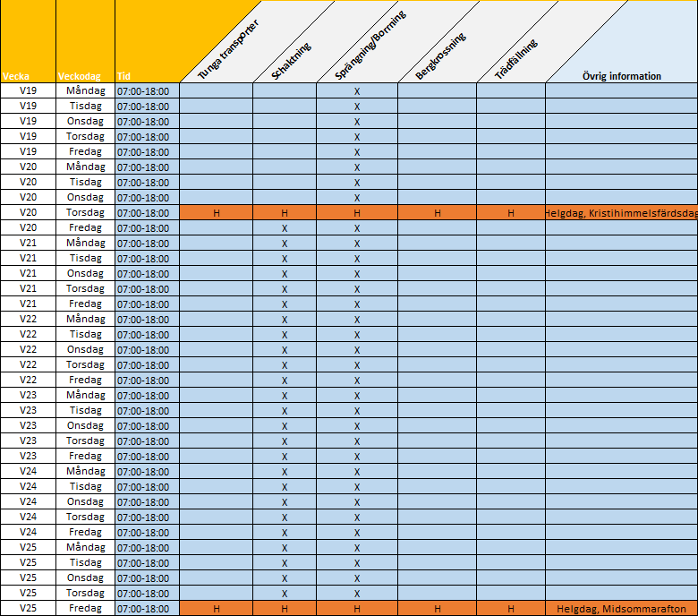Viewport: 698px width, 616px height.
Task: Select the Sprängning/Borrning X for V21 Onsdag
Action: [x=357, y=273]
